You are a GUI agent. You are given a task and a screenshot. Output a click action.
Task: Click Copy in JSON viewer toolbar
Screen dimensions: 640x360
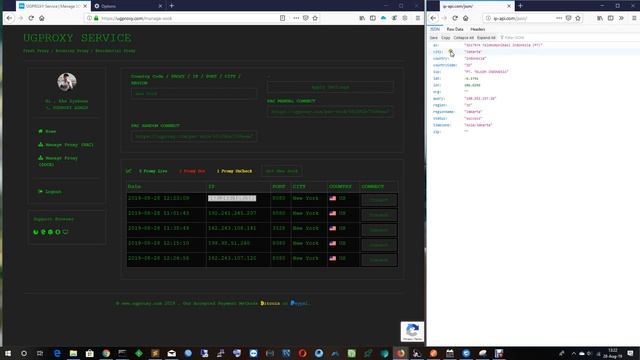[445, 38]
